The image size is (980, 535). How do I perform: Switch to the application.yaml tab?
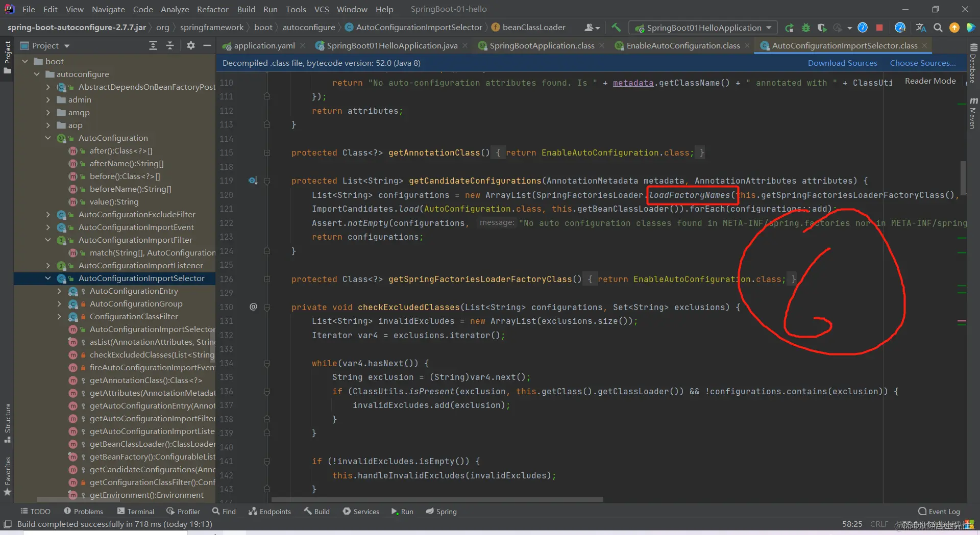click(264, 45)
